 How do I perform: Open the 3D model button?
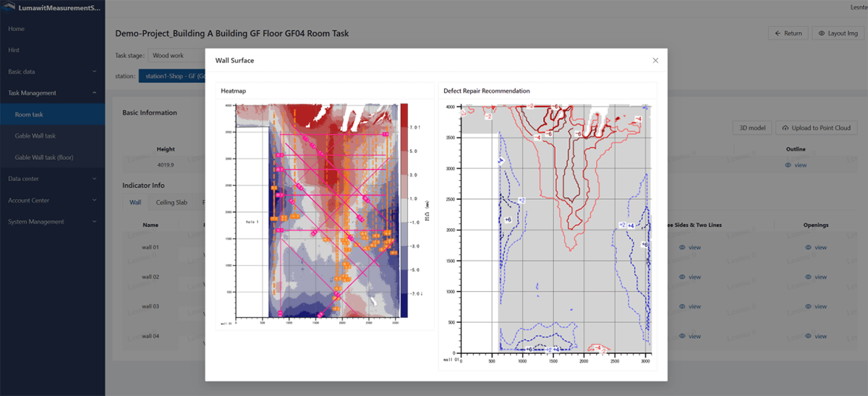pyautogui.click(x=752, y=128)
